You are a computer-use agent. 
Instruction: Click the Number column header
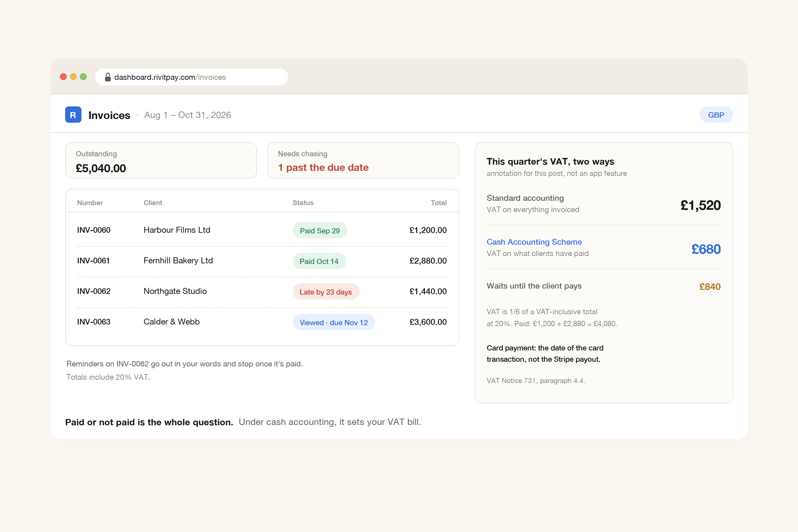tap(90, 202)
